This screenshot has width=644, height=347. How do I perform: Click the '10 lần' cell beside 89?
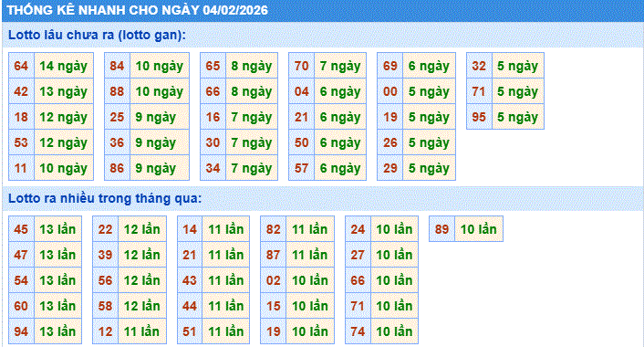pos(479,229)
